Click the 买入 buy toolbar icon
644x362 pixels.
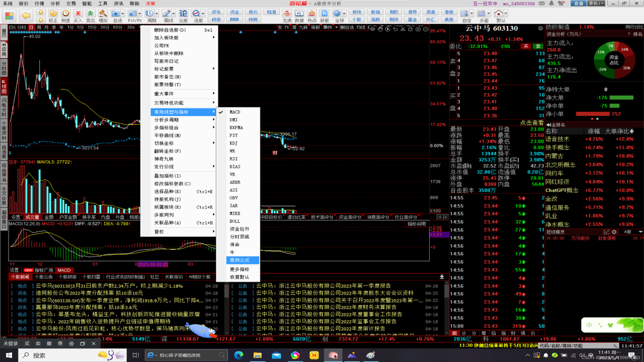(78, 16)
